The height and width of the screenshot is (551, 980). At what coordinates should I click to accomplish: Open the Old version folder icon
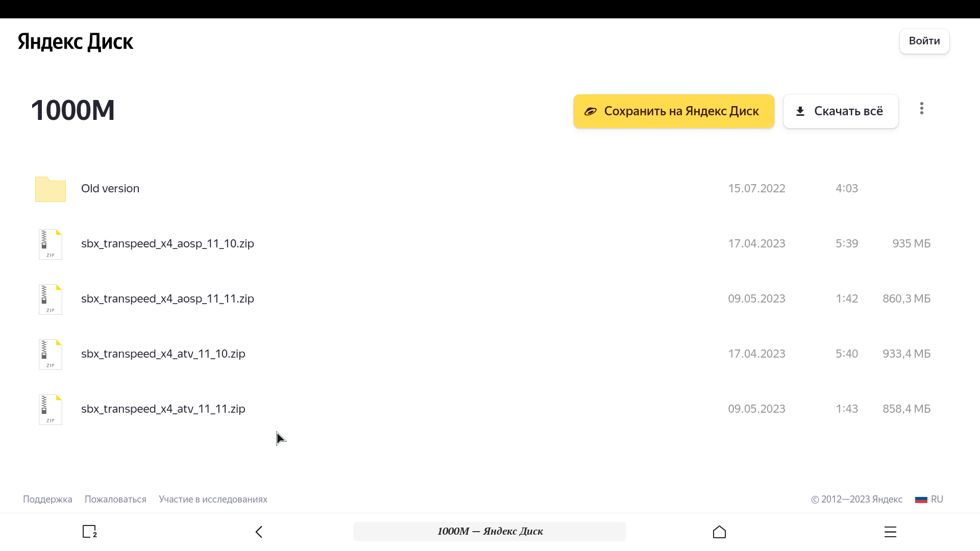(x=51, y=189)
